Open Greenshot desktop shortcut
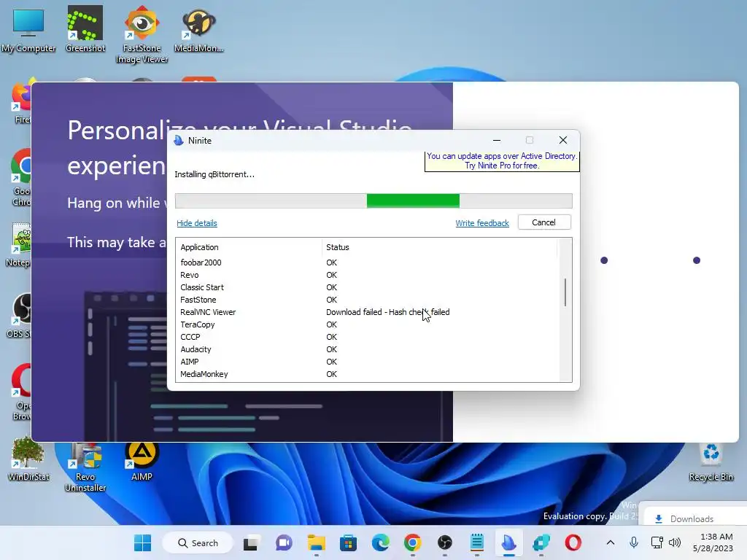 click(x=85, y=29)
